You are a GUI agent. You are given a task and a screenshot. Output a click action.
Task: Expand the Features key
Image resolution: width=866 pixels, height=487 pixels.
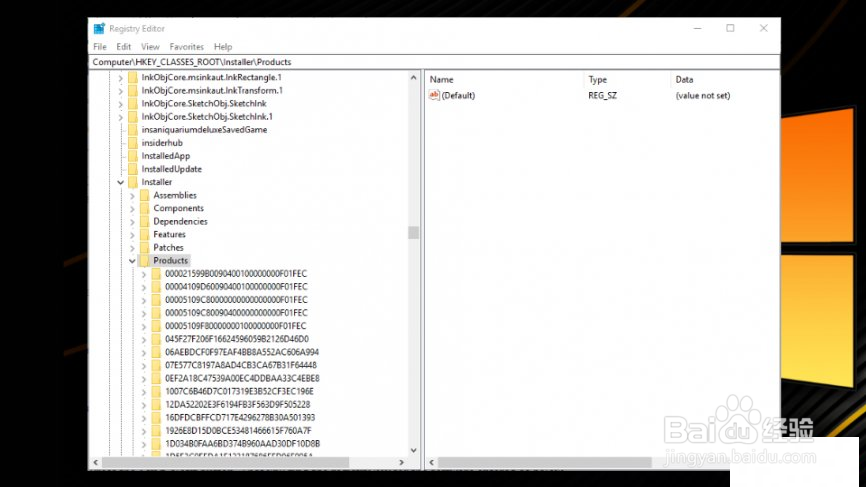(132, 235)
